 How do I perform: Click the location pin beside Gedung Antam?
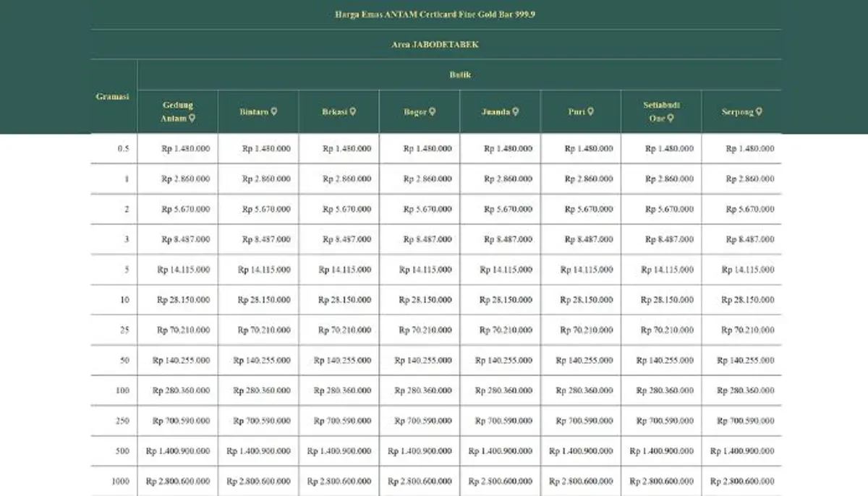[192, 118]
